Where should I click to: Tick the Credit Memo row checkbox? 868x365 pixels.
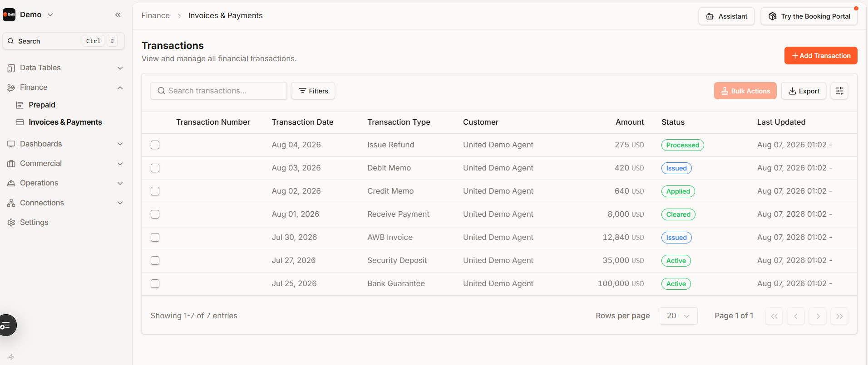click(x=155, y=191)
